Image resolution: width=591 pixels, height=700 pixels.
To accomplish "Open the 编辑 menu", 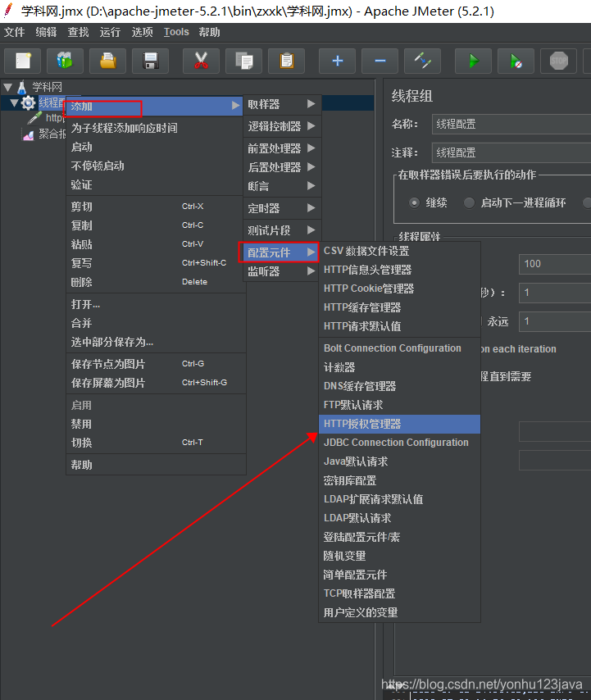I will tap(46, 32).
